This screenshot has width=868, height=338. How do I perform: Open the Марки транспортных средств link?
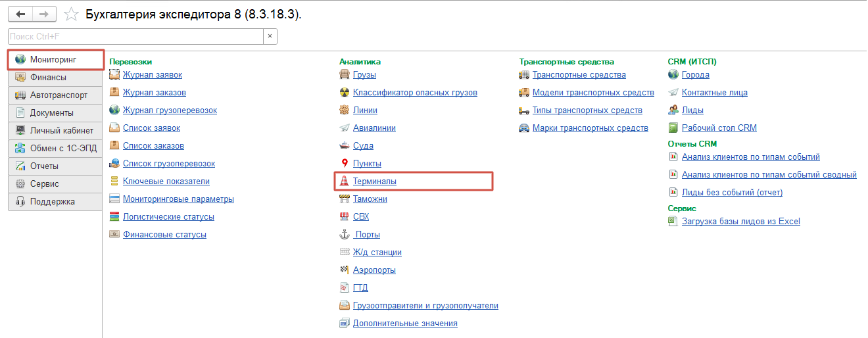591,128
